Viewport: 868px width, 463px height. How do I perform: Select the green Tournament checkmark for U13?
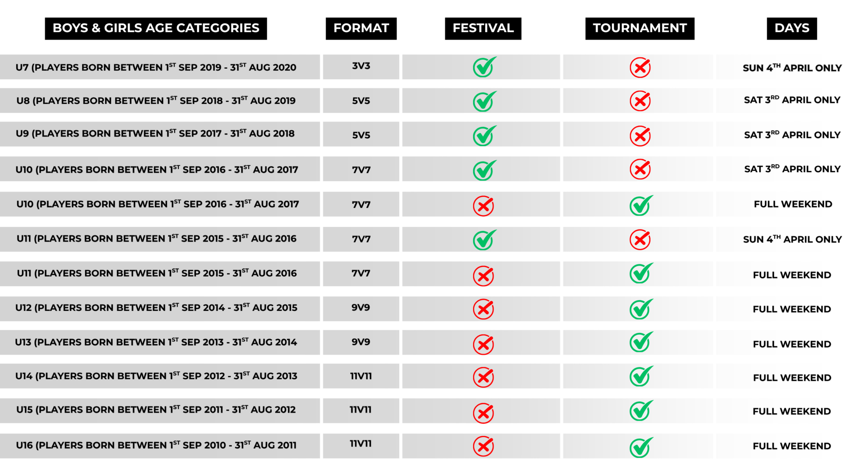point(640,343)
